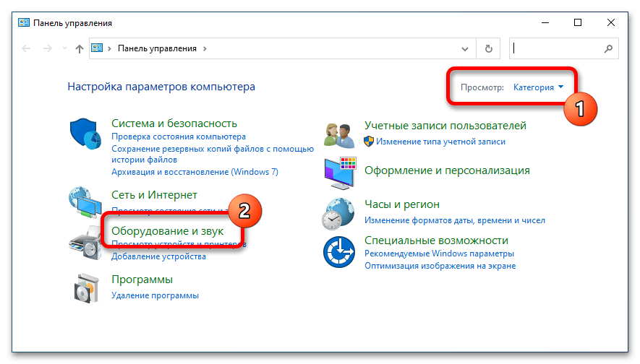Viewport: 640px width, 364px height.
Task: Open Сеть и Интернет category
Action: (154, 195)
